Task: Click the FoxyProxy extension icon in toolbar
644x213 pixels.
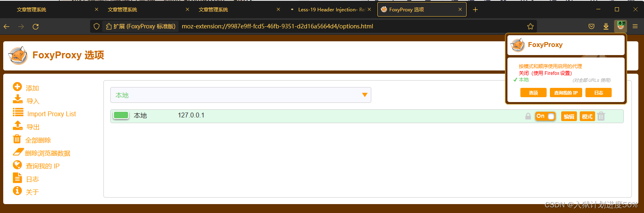Action: tap(621, 26)
